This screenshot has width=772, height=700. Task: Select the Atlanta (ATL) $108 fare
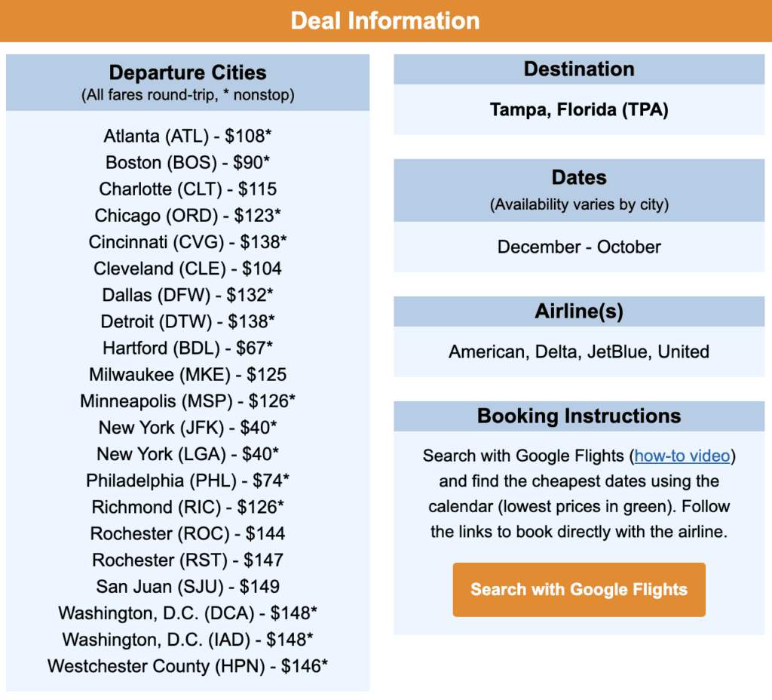pyautogui.click(x=188, y=136)
